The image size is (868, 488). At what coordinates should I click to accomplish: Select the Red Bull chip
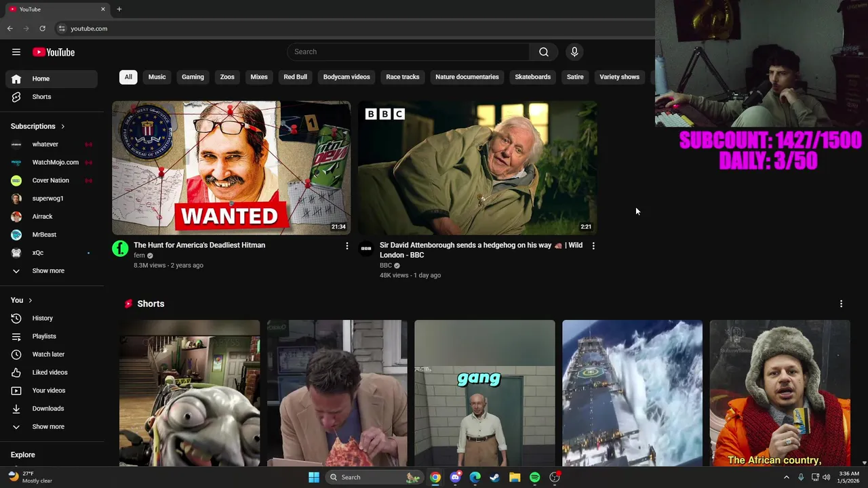[295, 77]
